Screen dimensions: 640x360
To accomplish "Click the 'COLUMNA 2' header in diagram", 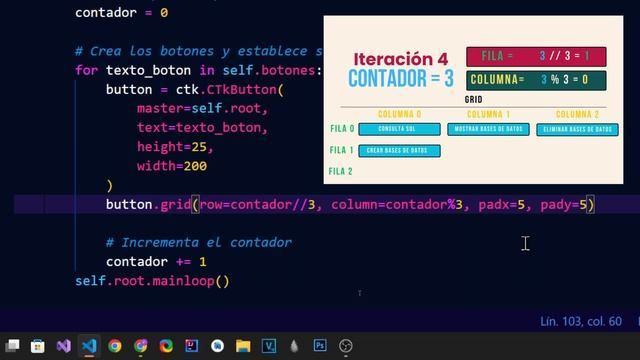I will click(577, 114).
